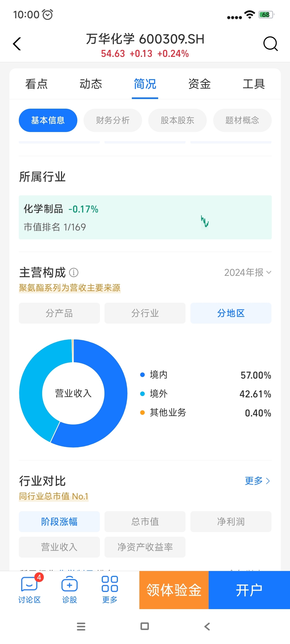
Task: Select the 分产品 breakdown toggle
Action: point(59,313)
